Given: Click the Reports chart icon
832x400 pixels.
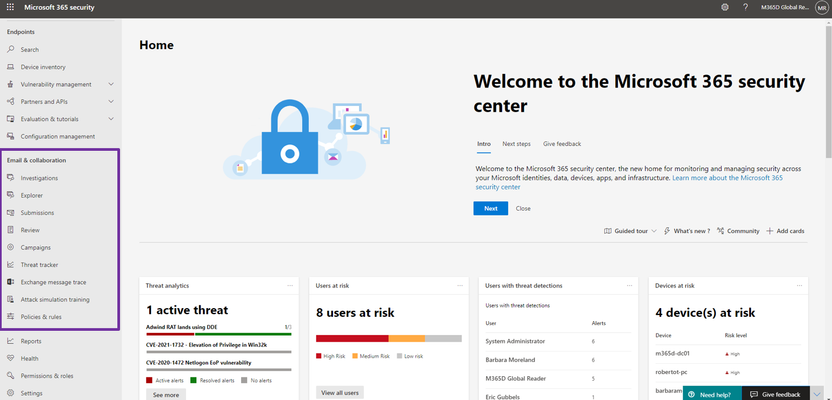Looking at the screenshot, I should pyautogui.click(x=11, y=341).
